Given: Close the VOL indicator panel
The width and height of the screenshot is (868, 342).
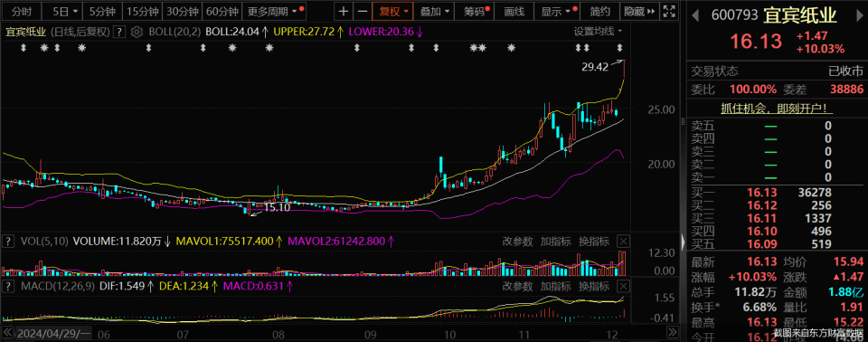Looking at the screenshot, I should tap(623, 241).
